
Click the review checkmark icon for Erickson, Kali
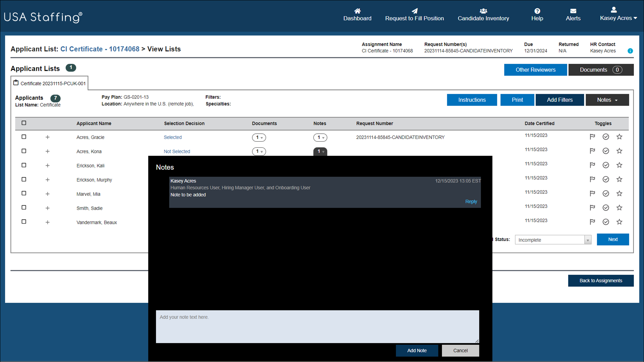[x=606, y=165]
